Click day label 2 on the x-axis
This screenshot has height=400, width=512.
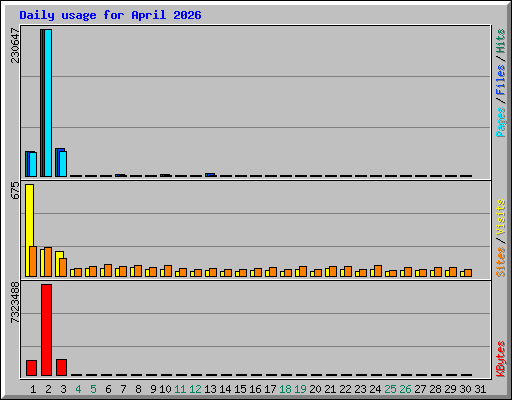[48, 389]
